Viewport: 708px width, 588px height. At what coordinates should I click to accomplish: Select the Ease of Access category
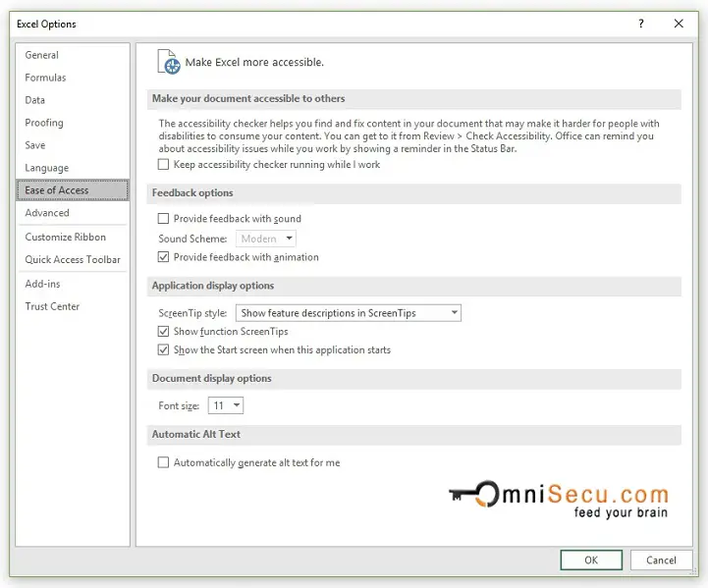[73, 190]
